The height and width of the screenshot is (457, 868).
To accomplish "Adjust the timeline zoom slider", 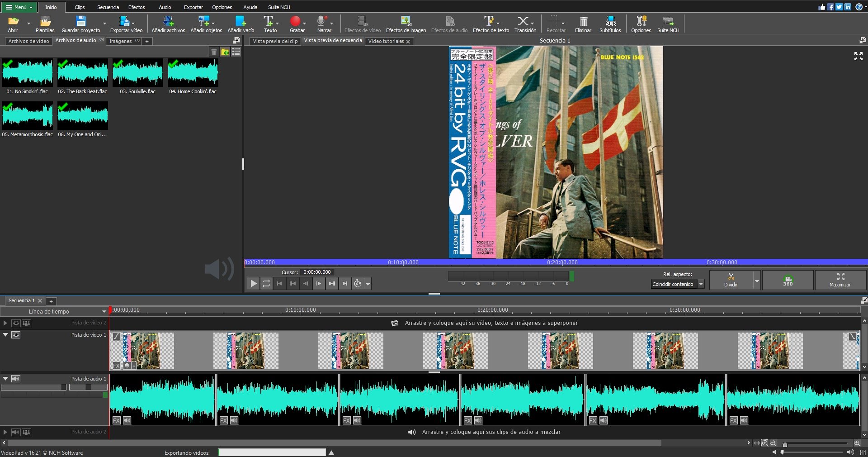I will click(x=816, y=444).
